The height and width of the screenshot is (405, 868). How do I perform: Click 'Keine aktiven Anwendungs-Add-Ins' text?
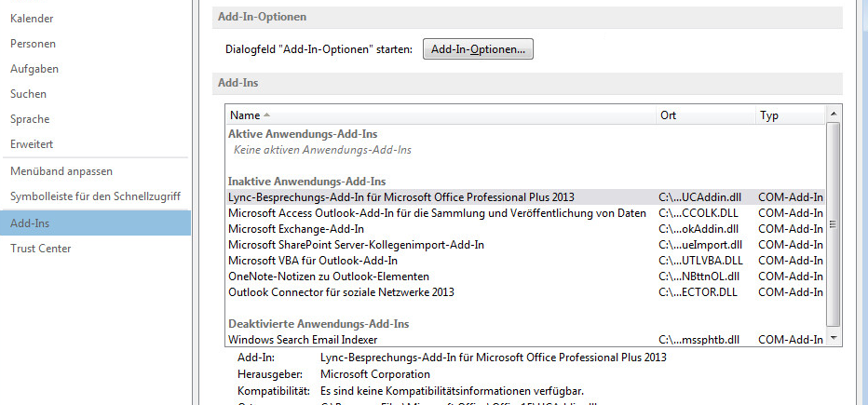pyautogui.click(x=322, y=150)
